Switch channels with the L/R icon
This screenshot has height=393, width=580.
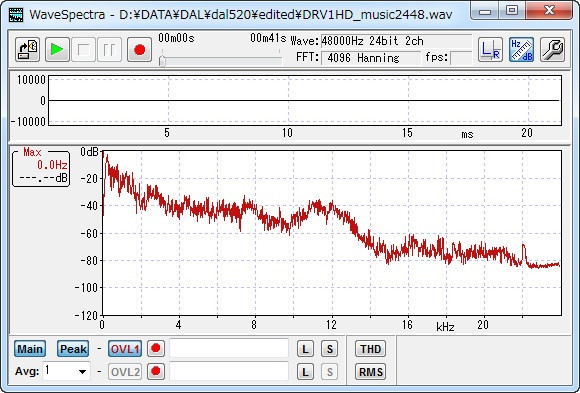(x=490, y=49)
